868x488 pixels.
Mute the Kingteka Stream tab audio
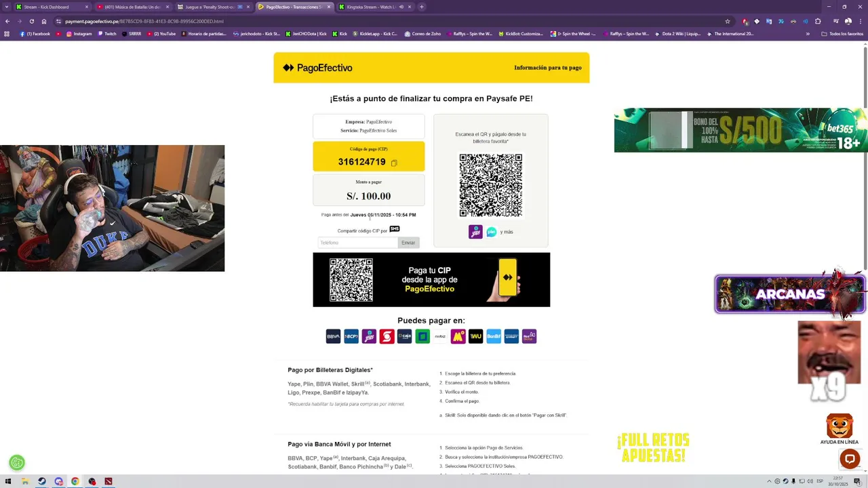(x=401, y=7)
